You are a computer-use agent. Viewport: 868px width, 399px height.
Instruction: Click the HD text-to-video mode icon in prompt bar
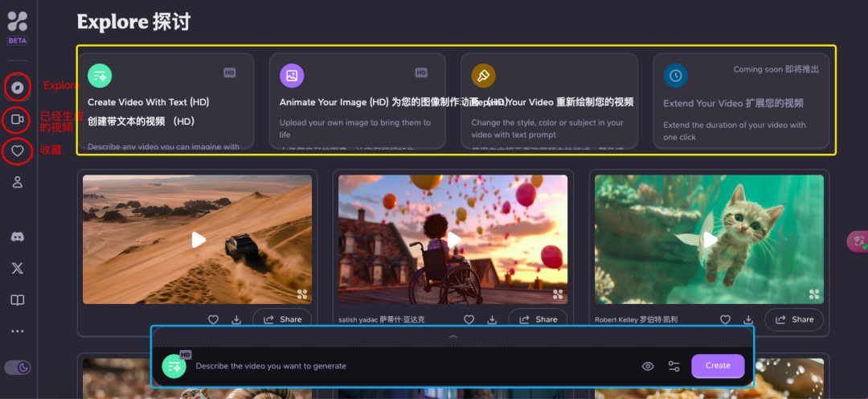point(174,366)
